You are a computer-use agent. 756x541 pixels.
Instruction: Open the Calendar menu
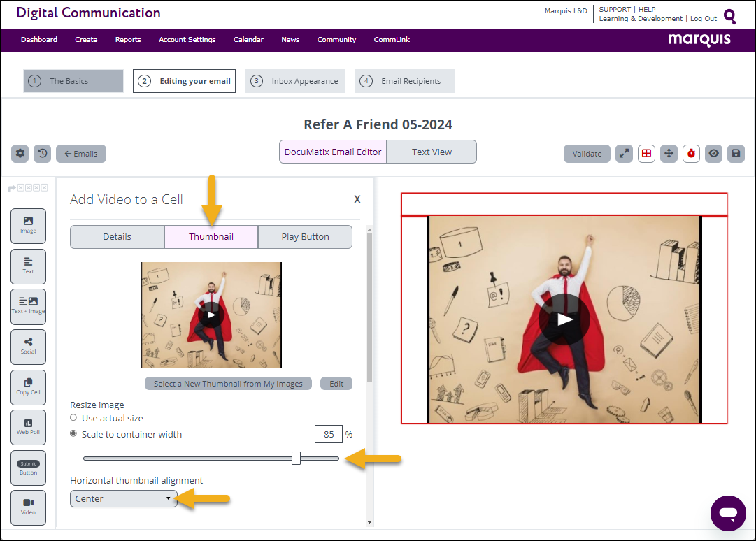pos(248,40)
